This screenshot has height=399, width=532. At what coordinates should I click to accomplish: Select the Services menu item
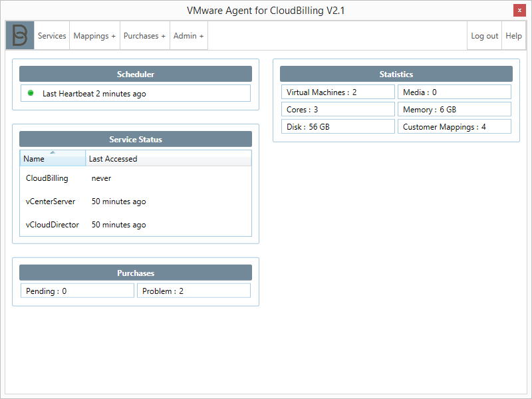52,35
